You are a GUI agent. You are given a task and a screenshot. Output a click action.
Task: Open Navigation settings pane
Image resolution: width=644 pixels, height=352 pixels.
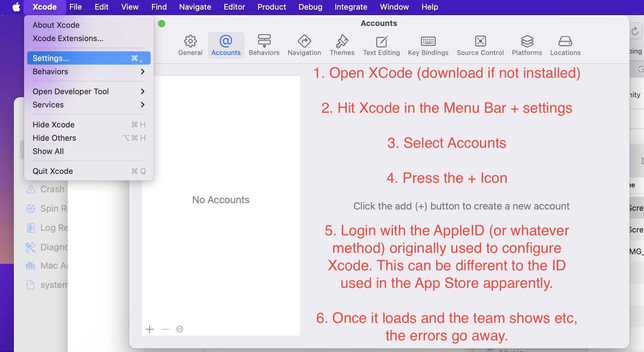(304, 45)
